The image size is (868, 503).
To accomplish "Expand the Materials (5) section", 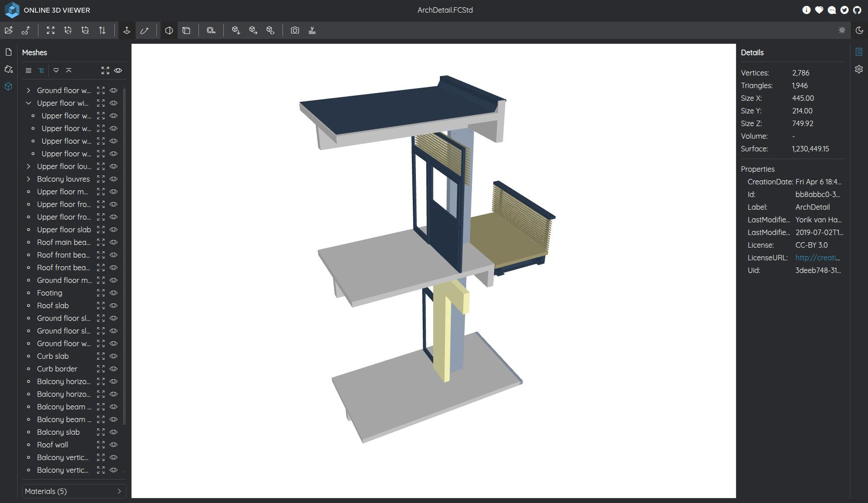I will click(x=74, y=491).
